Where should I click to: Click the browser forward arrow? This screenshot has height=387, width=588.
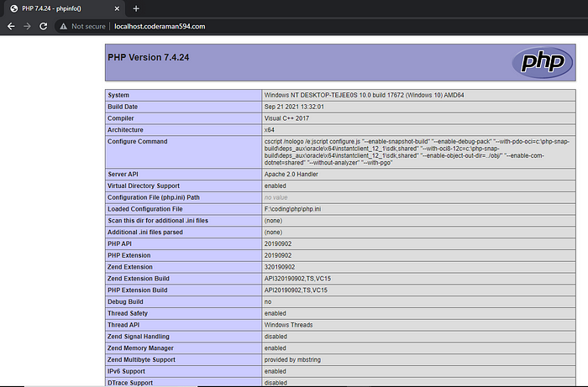pyautogui.click(x=27, y=26)
